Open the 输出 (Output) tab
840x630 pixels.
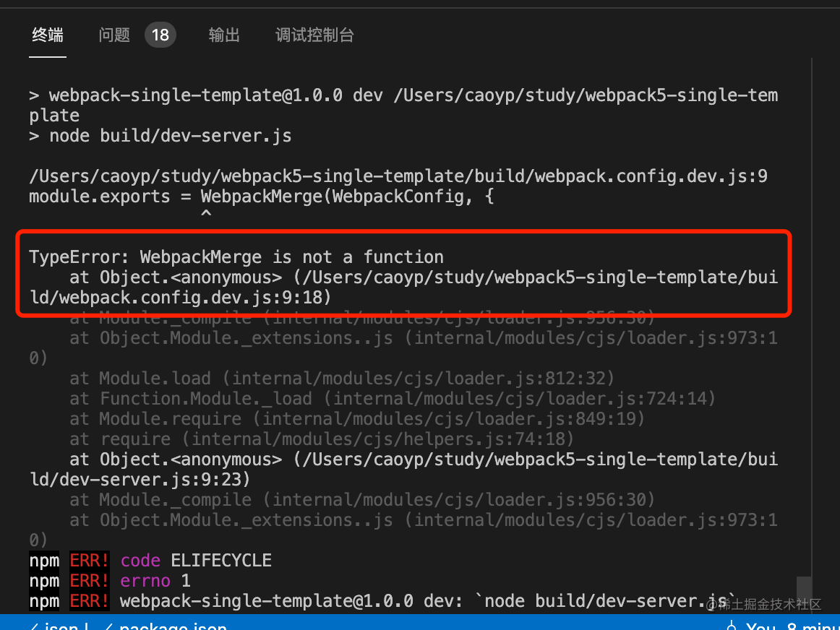[x=224, y=35]
